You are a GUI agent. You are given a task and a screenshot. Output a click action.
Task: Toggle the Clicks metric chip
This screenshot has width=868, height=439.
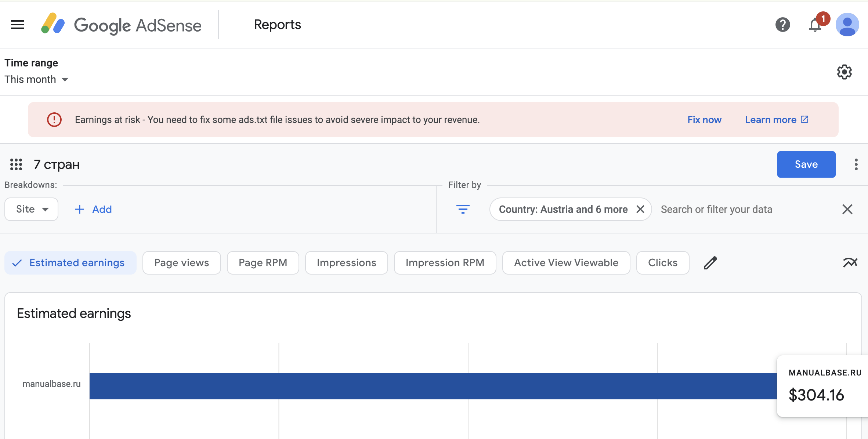click(663, 263)
